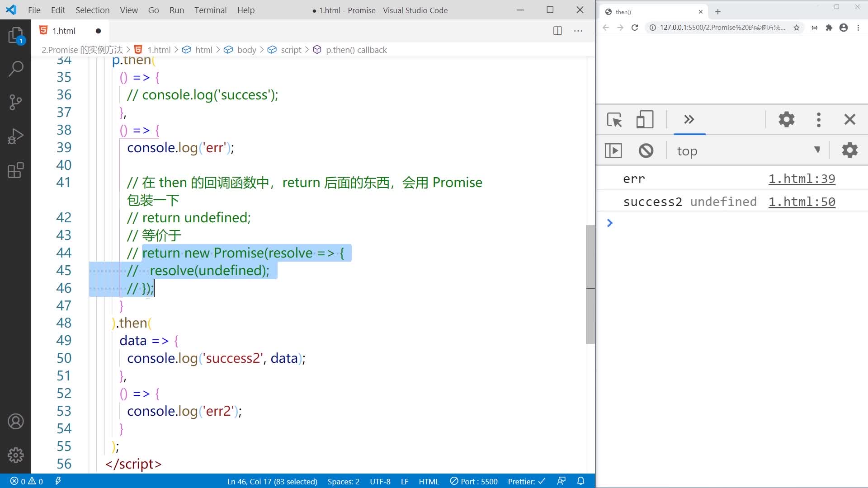Open the Extensions view icon
Screen dimensions: 868x488
coord(15,170)
